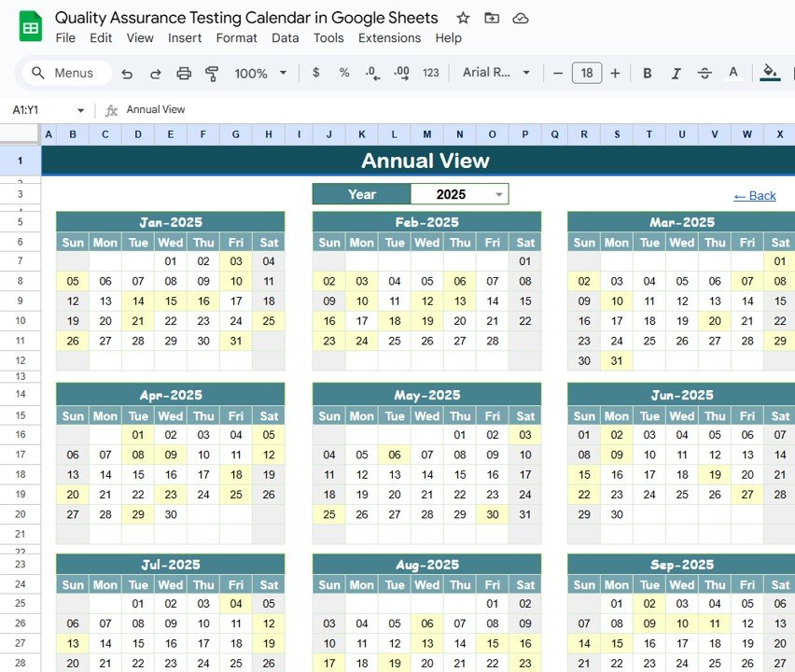Star this spreadsheet document
The height and width of the screenshot is (672, 795).
coord(463,18)
